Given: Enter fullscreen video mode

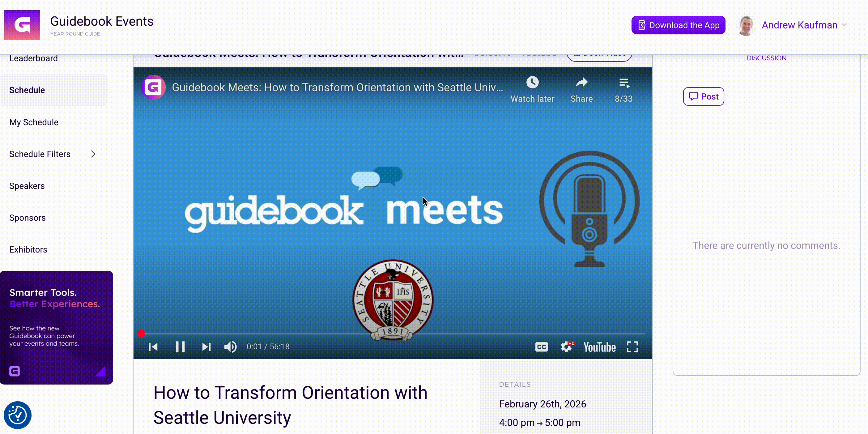Looking at the screenshot, I should click(632, 347).
